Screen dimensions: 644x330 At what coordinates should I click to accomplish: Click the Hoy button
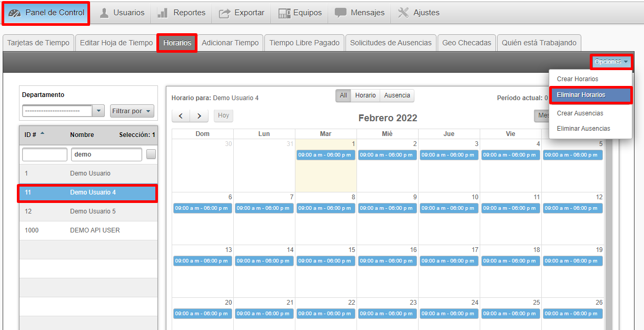point(223,115)
